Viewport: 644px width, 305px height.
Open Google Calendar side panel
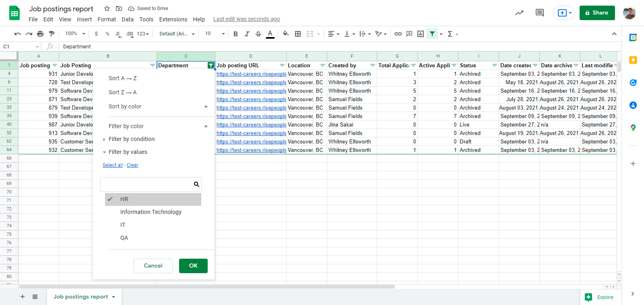click(x=633, y=37)
